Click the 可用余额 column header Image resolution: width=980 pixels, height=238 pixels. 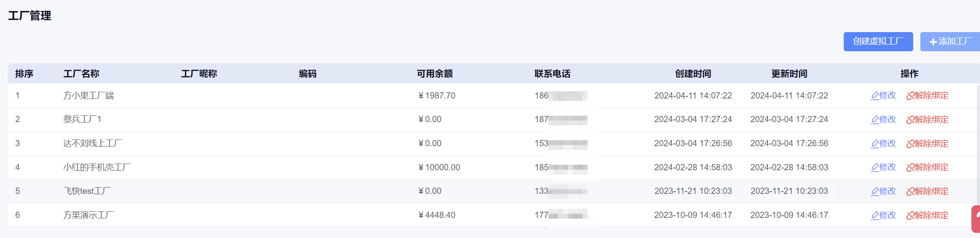pos(435,74)
